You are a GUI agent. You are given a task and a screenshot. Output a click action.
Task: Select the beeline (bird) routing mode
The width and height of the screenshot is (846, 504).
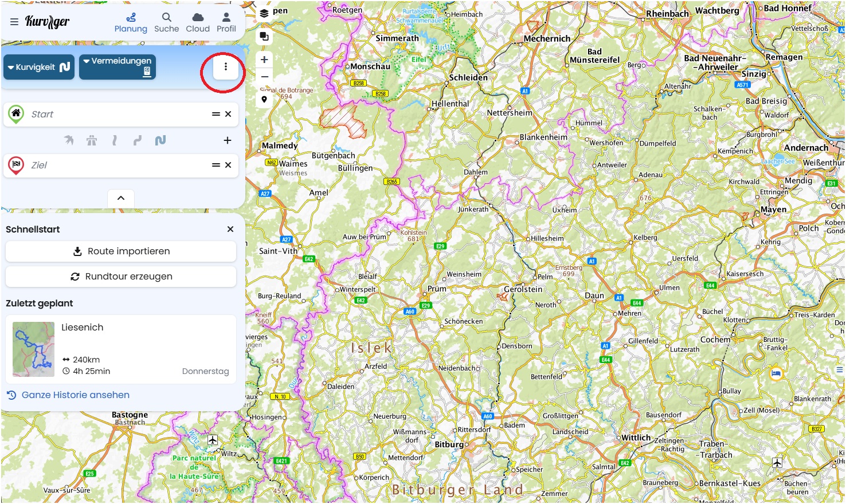69,140
